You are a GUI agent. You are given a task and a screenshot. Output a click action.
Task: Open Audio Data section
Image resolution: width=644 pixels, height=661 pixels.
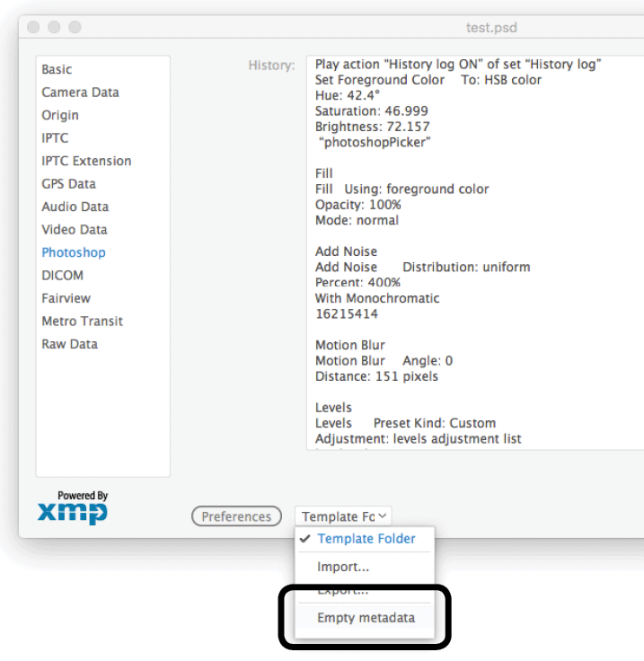(x=75, y=207)
